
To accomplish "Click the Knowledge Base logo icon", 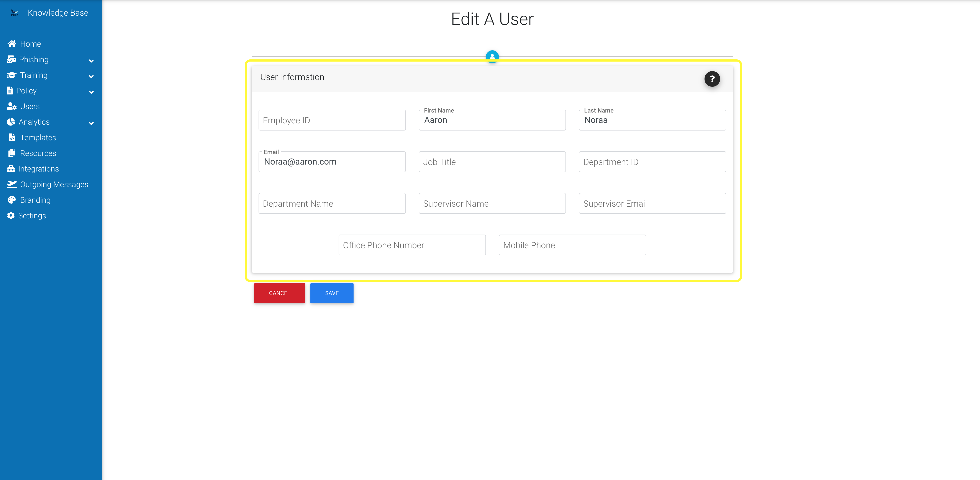I will point(15,13).
